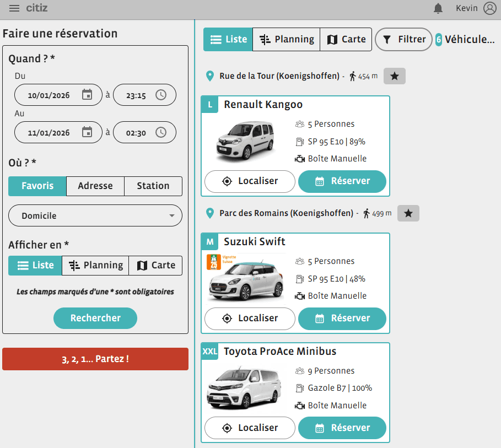Click the location pin for Parc des Romains
Screen dimensions: 501x448
(x=209, y=213)
